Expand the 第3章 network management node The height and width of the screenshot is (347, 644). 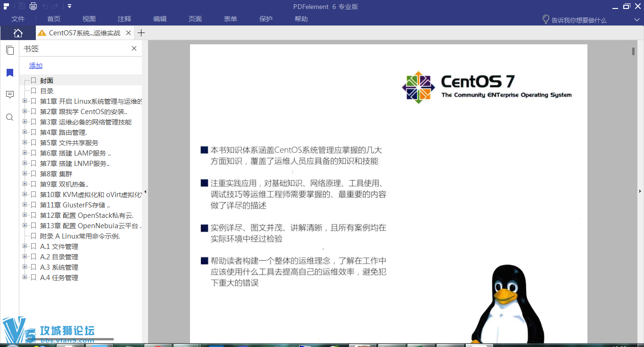tap(25, 122)
